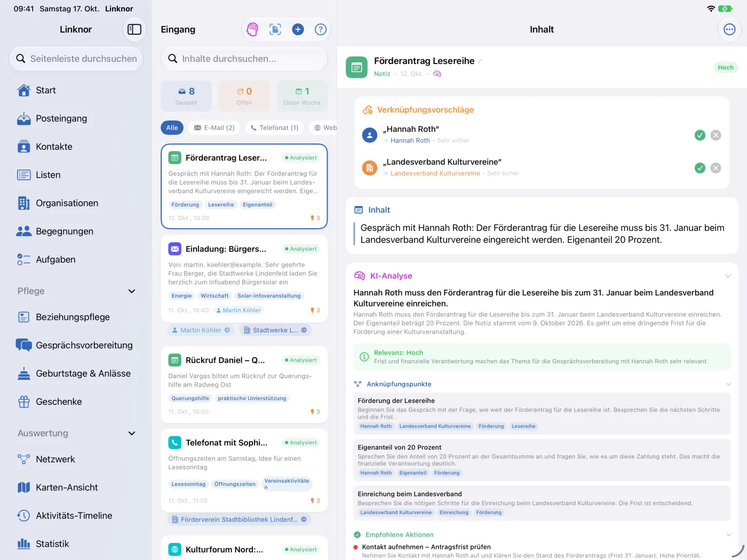This screenshot has height=560, width=747.
Task: Open the Stadtwerke L... organisation chip
Action: click(275, 330)
